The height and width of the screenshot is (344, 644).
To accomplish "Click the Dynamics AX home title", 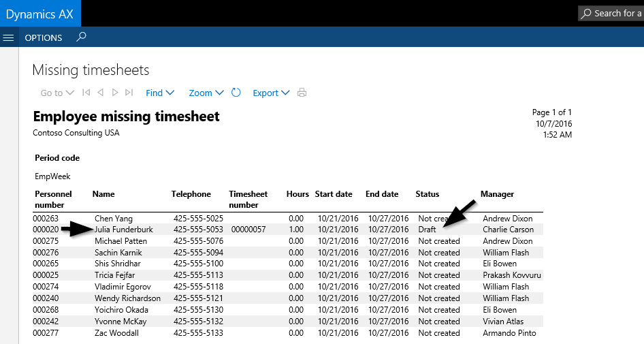I will point(39,14).
